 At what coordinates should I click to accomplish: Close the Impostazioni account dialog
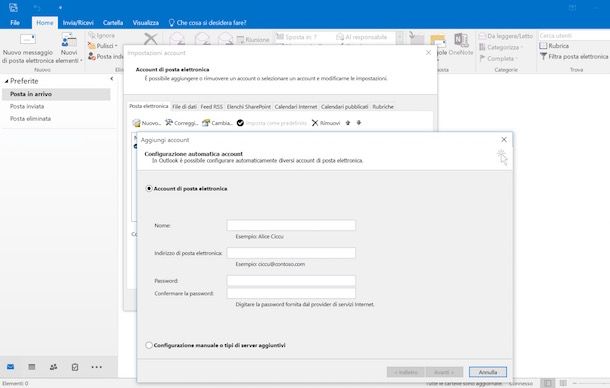tap(428, 53)
